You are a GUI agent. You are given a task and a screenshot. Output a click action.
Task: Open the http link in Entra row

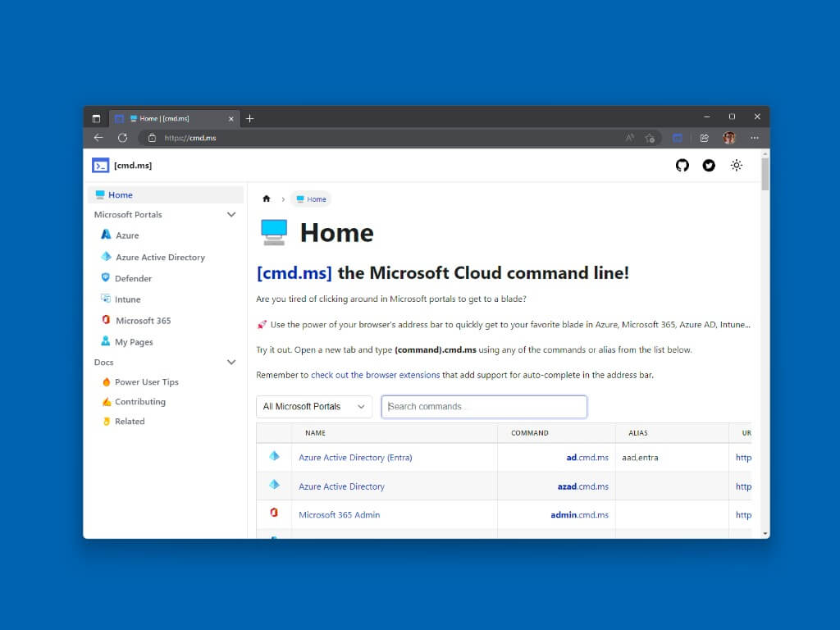[743, 458]
